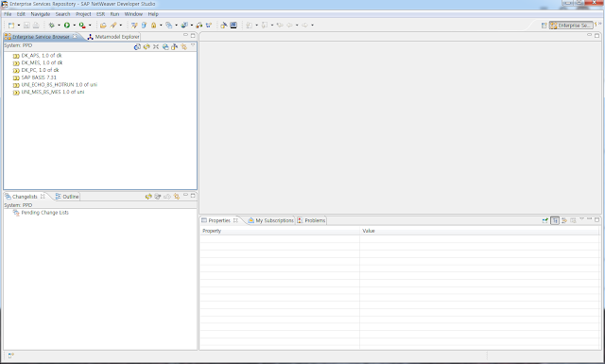Click the shopping cart toolbar icon
The height and width of the screenshot is (364, 605).
[x=209, y=26]
